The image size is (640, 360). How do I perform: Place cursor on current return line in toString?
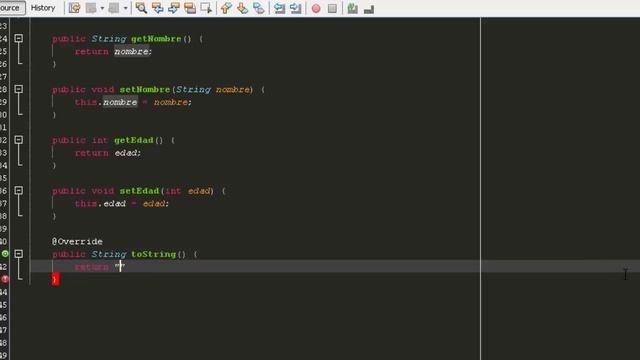point(335,267)
